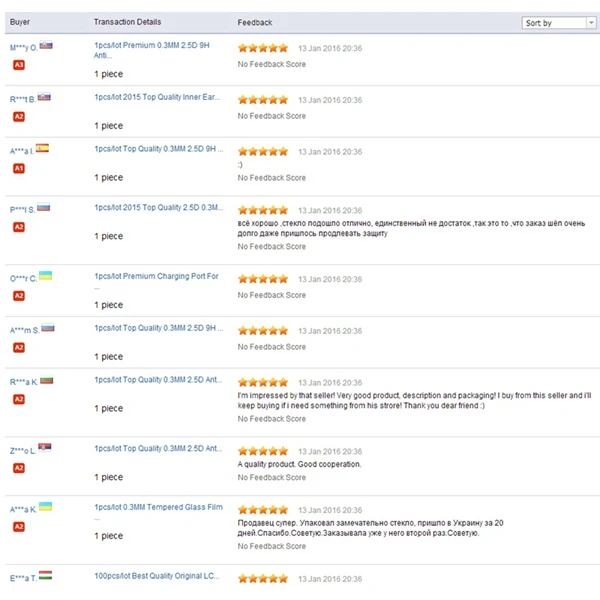This screenshot has height=600, width=600.
Task: Click the flag icon beside buyer M***y O.
Action: coord(45,46)
